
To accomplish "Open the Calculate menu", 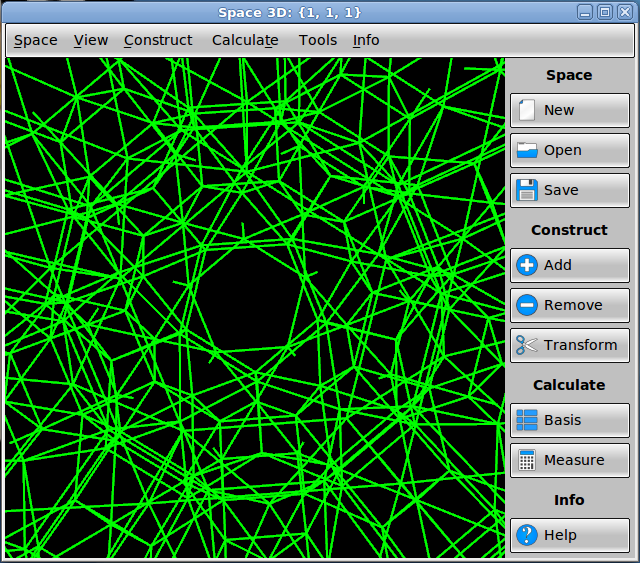I will 245,40.
